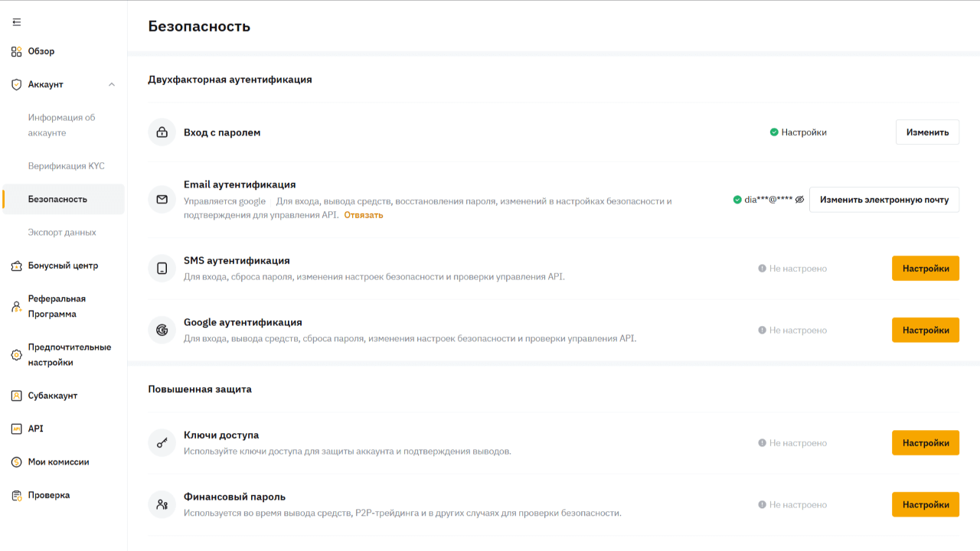Click the Обзор overview icon in sidebar
Image resolution: width=980 pixels, height=551 pixels.
[x=17, y=52]
